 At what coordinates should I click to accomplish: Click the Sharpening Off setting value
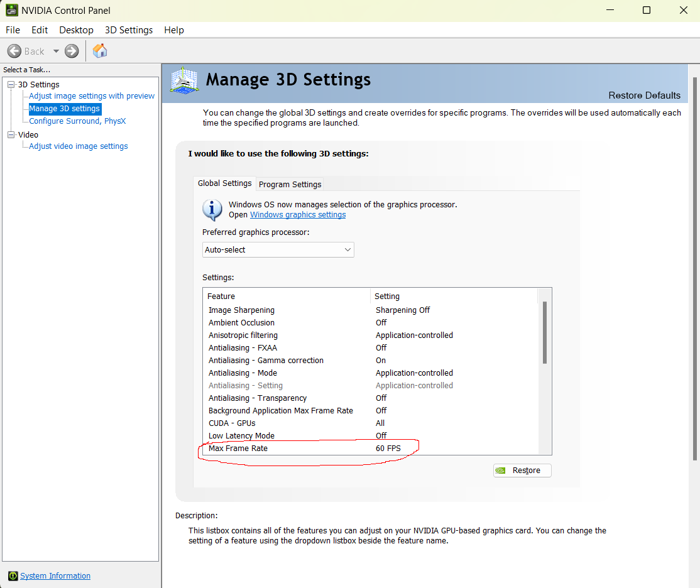point(403,310)
